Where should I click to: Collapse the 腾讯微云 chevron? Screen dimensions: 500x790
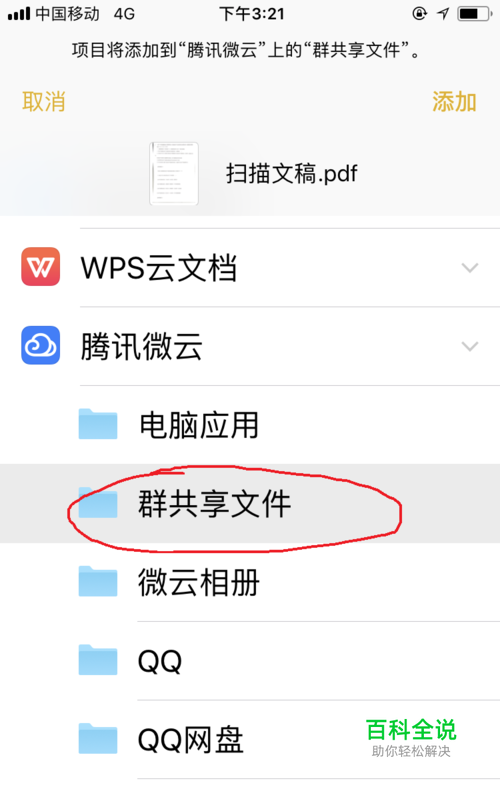pos(470,346)
